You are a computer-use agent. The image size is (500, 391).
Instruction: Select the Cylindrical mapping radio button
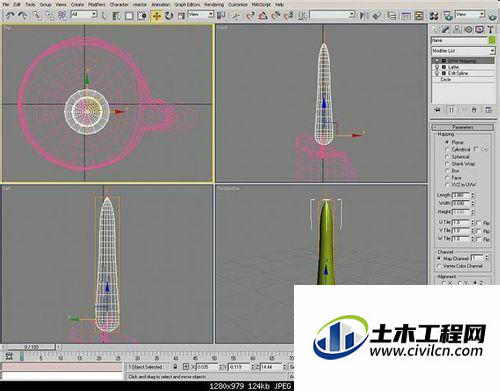447,149
